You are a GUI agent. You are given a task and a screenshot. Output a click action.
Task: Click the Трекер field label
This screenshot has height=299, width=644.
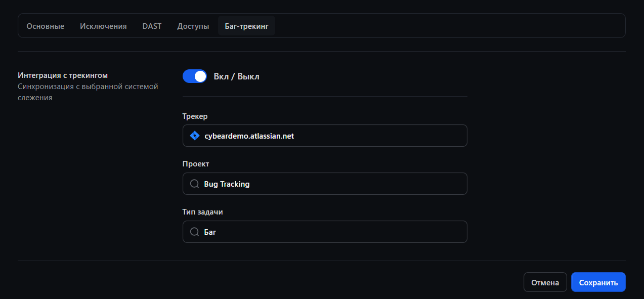[195, 116]
